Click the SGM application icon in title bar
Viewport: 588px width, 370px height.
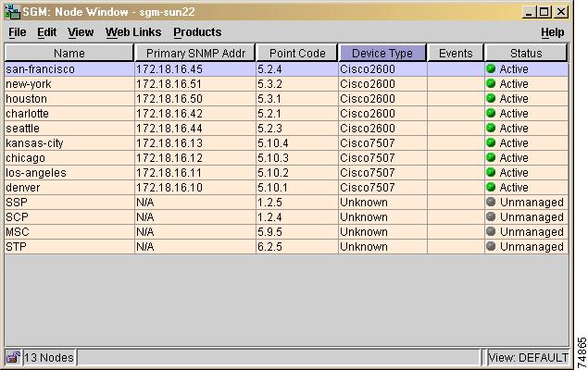coord(12,12)
